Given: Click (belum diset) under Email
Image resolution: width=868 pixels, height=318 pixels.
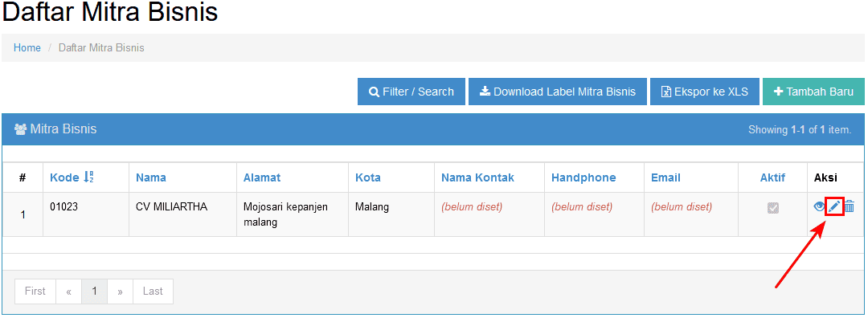Looking at the screenshot, I should coord(682,207).
